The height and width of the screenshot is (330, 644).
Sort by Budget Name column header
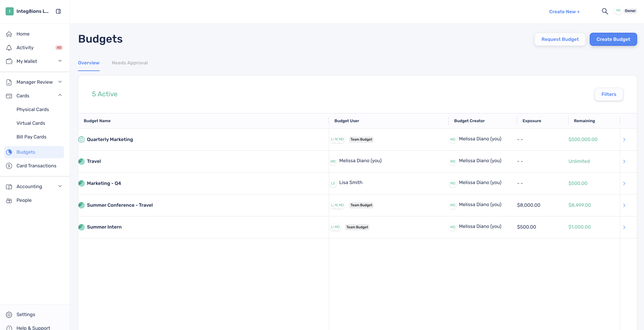97,121
